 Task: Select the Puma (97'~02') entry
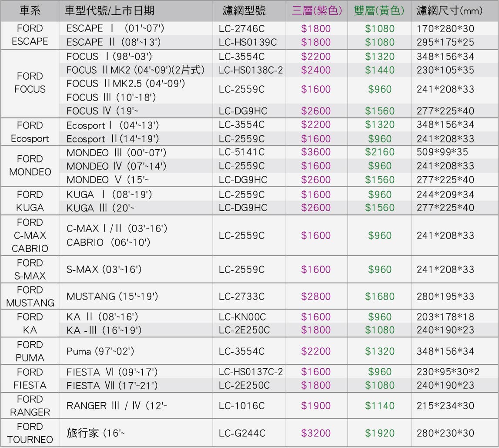tap(100, 351)
